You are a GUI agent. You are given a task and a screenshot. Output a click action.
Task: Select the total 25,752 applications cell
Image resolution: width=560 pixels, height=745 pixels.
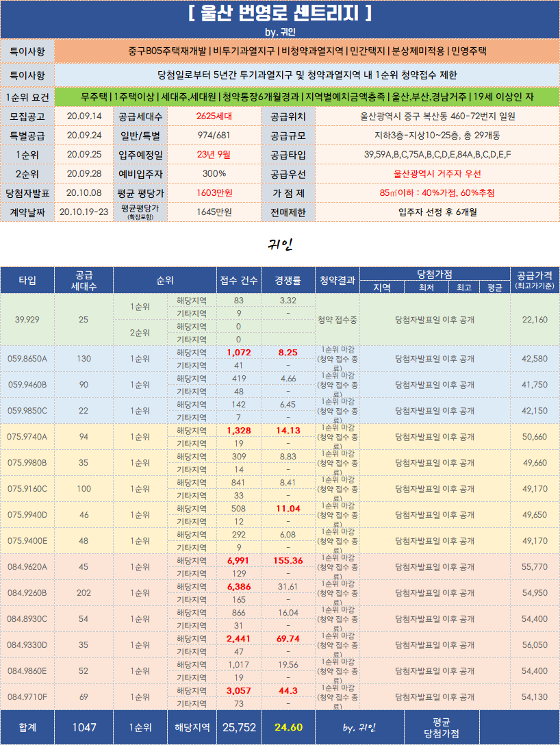(239, 727)
